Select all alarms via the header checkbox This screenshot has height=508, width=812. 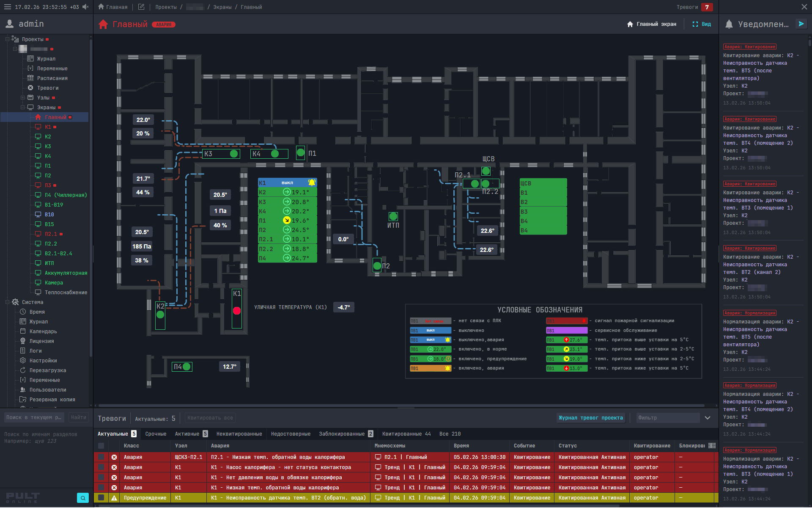pyautogui.click(x=101, y=445)
